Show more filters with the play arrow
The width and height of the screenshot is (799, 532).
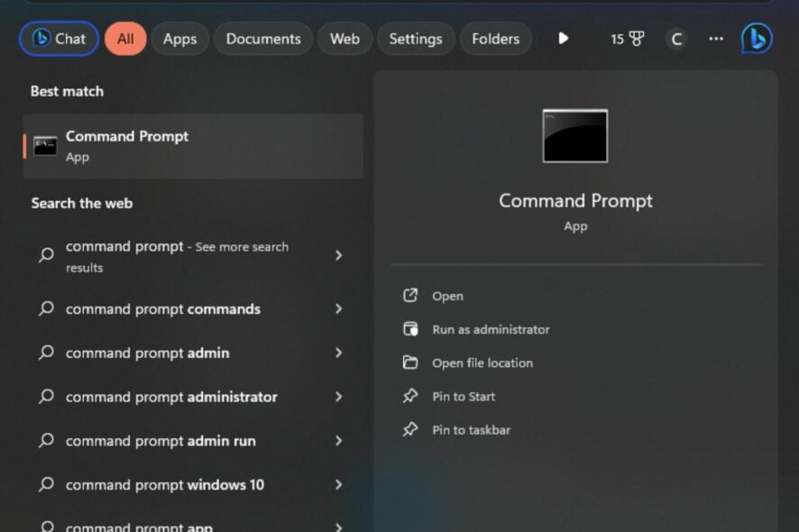pyautogui.click(x=563, y=38)
